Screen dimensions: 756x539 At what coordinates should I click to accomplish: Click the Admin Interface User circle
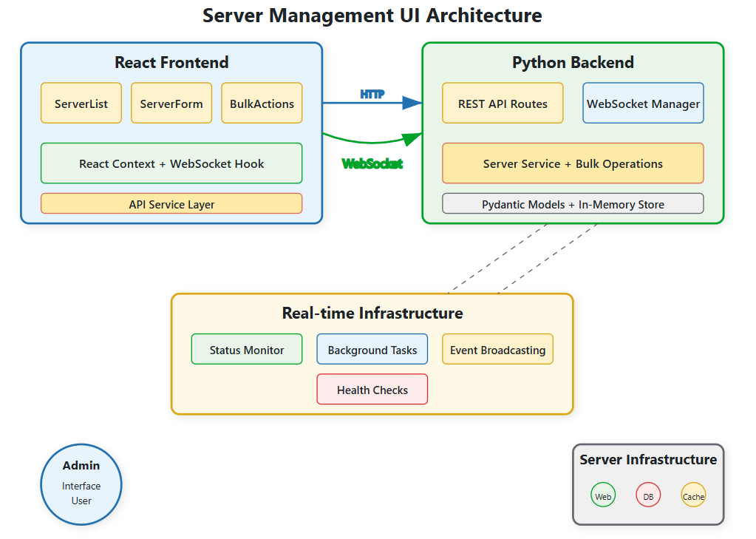pyautogui.click(x=81, y=484)
